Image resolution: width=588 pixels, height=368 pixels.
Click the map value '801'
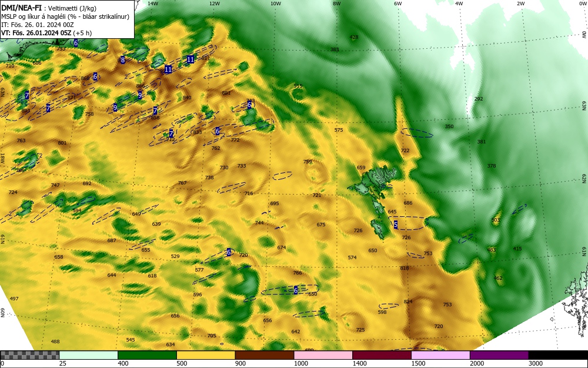[x=62, y=143]
